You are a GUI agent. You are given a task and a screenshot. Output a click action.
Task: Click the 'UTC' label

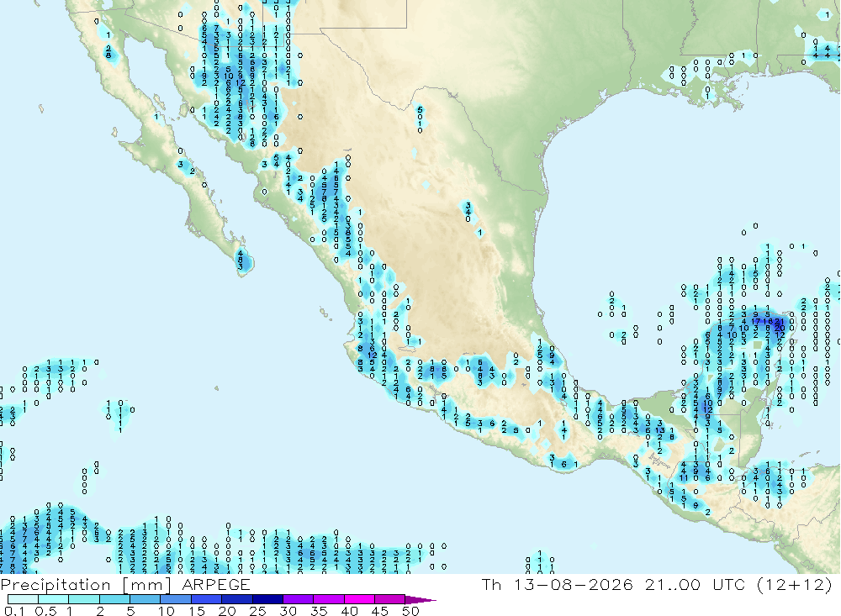(729, 584)
